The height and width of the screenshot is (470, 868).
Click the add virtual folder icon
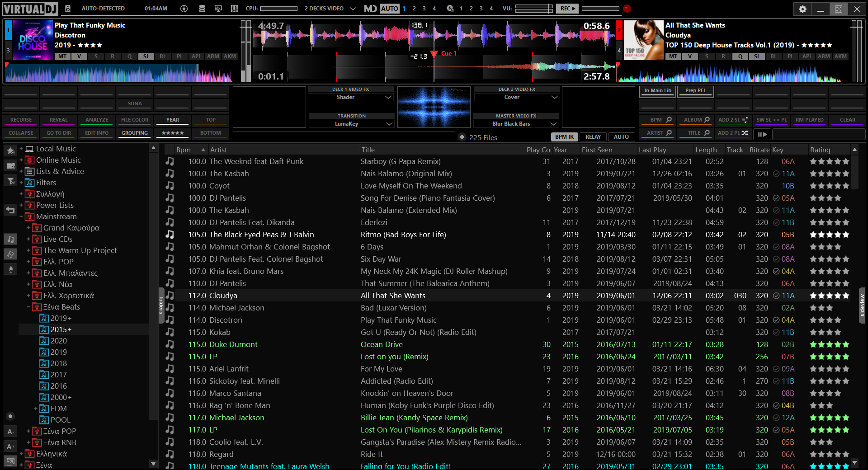pyautogui.click(x=11, y=166)
